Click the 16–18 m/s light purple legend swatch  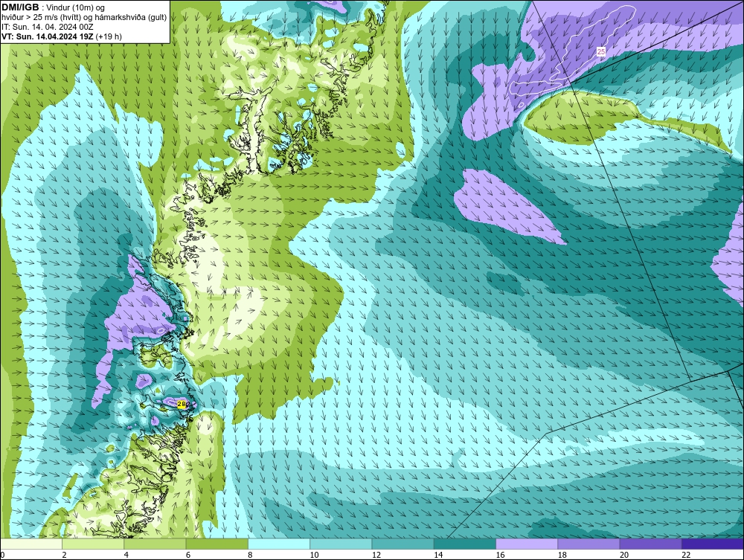coord(527,544)
